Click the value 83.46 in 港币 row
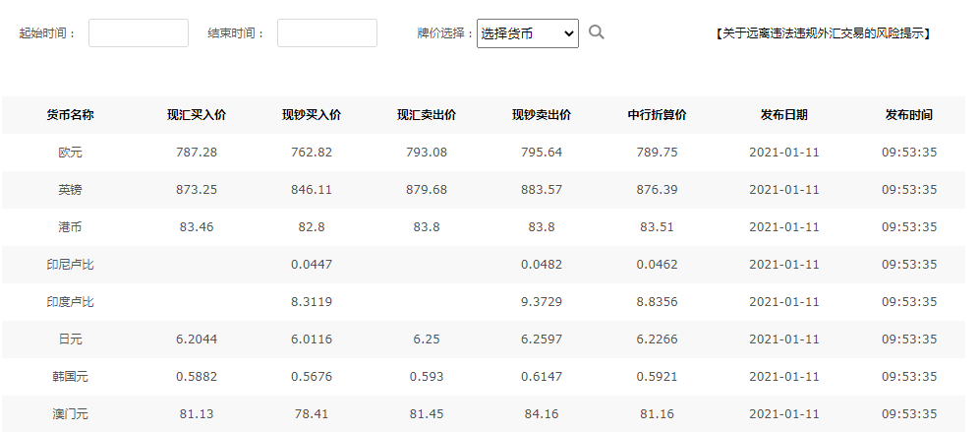 [197, 226]
